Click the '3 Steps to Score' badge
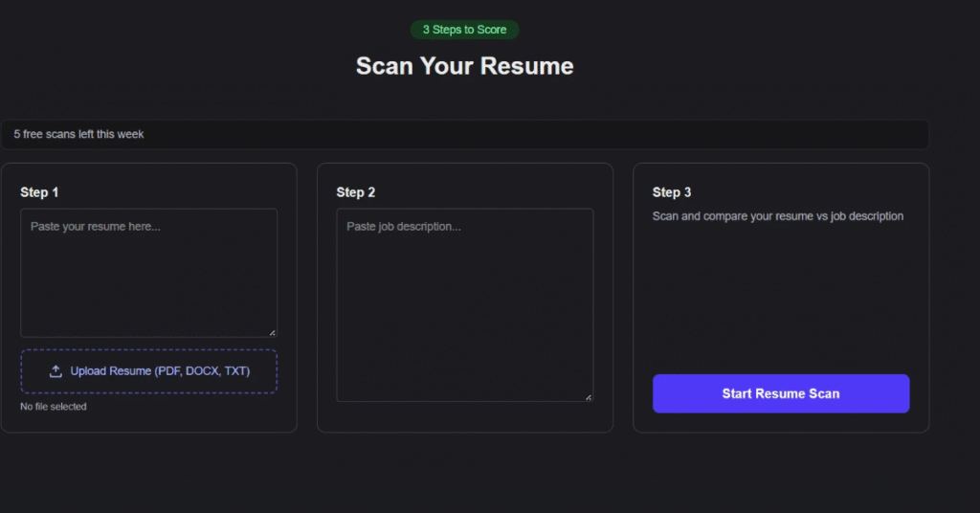Screen dimensions: 980x513 (464, 30)
